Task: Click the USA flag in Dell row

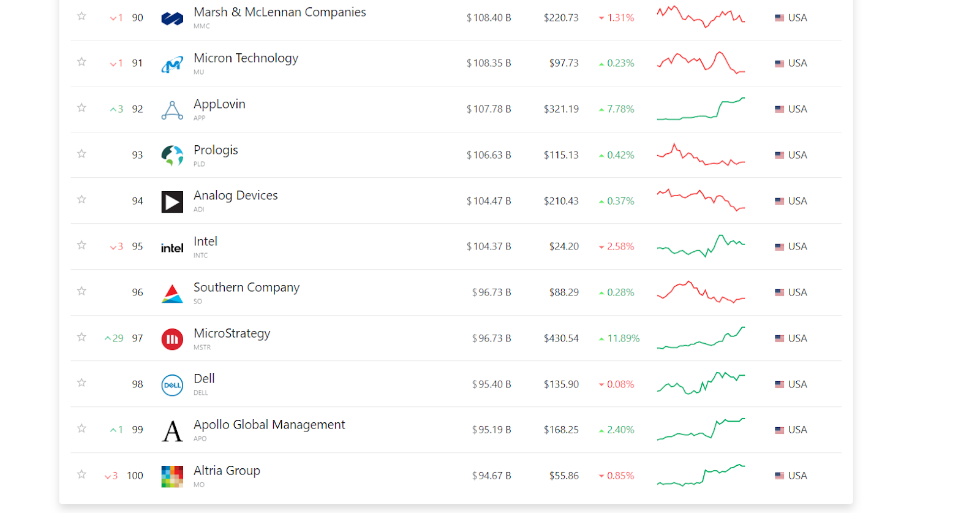Action: click(x=779, y=384)
